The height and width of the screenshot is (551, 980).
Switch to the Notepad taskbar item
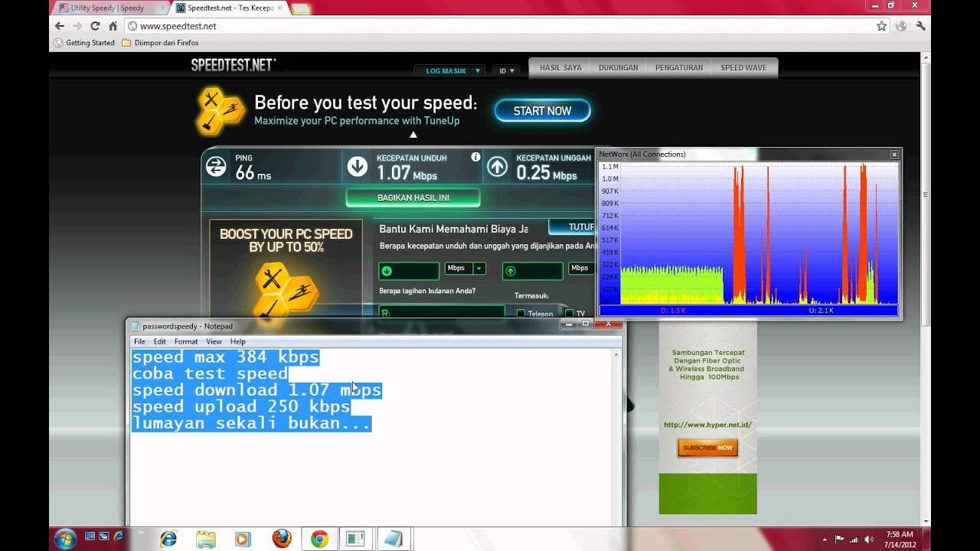pos(393,539)
